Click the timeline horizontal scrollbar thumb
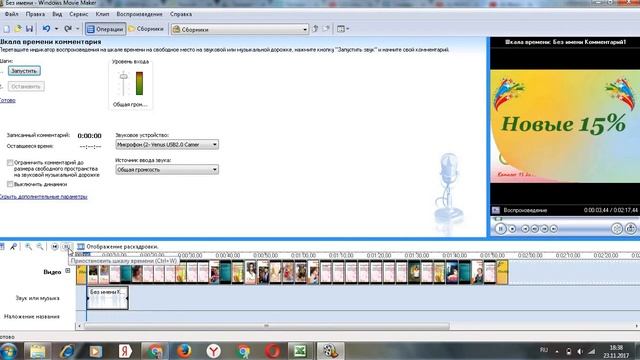The height and width of the screenshot is (360, 640). pyautogui.click(x=267, y=326)
